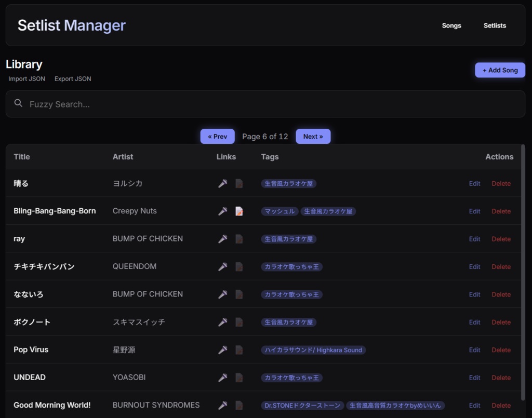Open the memo icon for ボクノート
The height and width of the screenshot is (418, 532).
(x=239, y=322)
